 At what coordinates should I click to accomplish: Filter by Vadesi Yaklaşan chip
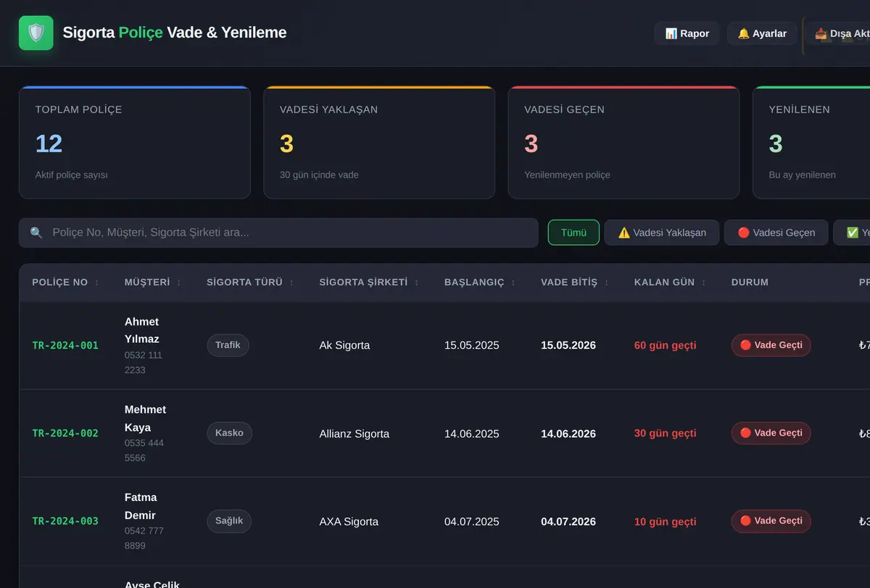coord(662,233)
